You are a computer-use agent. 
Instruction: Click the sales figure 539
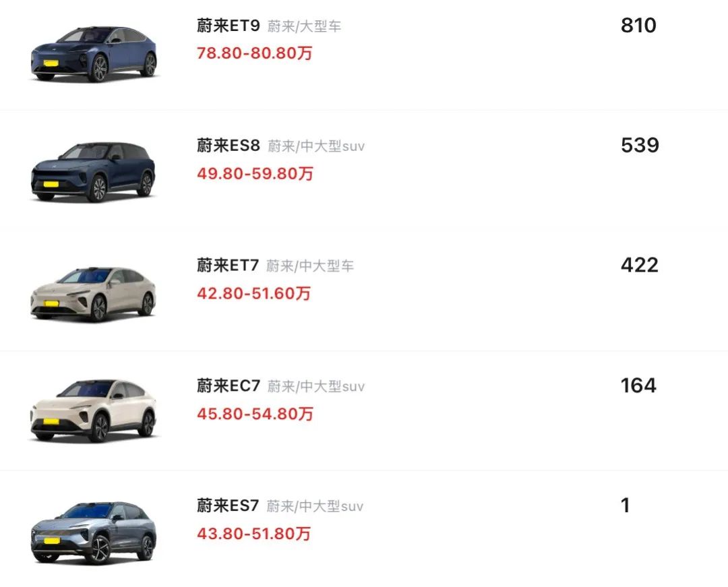(x=640, y=146)
